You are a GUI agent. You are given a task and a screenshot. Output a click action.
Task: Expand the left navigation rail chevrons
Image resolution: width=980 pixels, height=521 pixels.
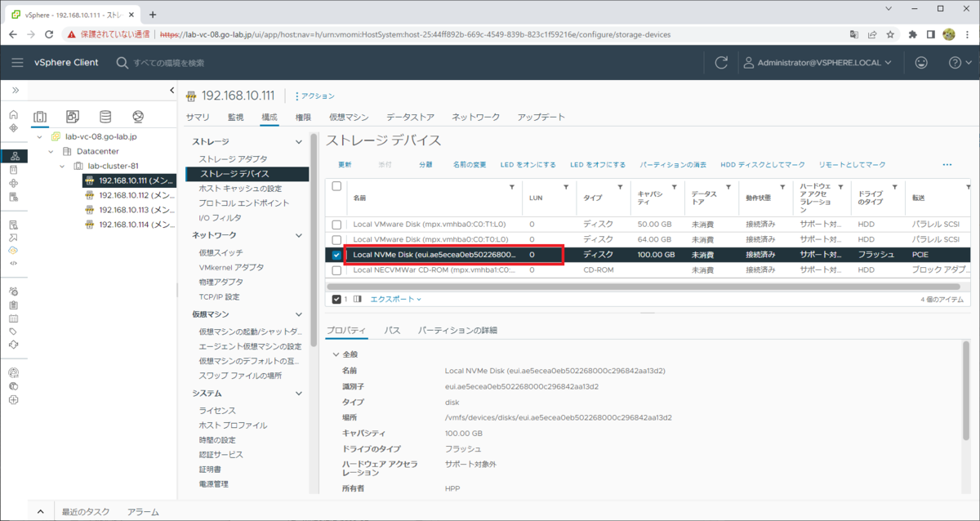[15, 90]
